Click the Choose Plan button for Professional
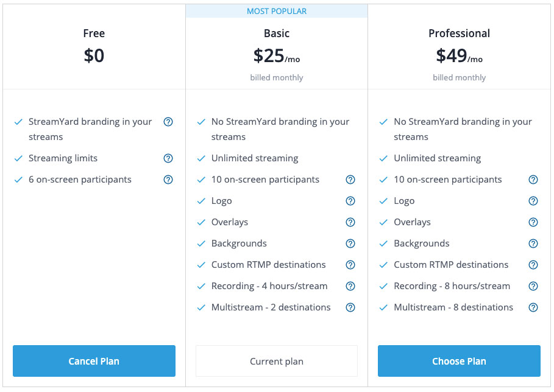554x392 pixels. (x=459, y=361)
